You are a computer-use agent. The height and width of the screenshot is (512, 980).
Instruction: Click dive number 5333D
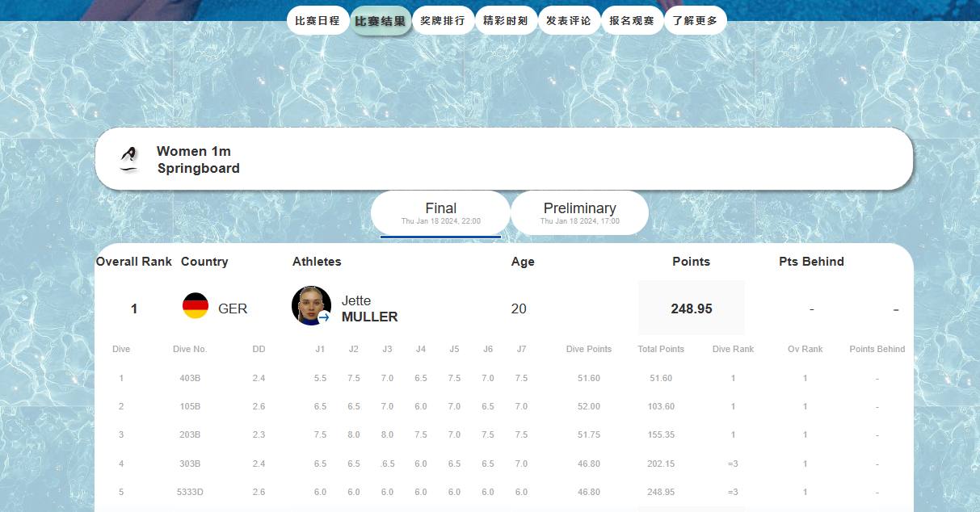point(190,492)
